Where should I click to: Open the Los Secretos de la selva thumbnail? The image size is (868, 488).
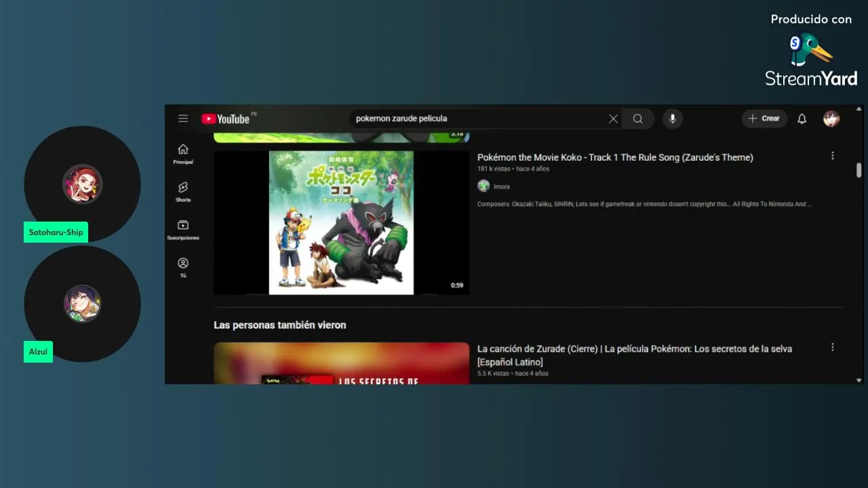tap(342, 363)
